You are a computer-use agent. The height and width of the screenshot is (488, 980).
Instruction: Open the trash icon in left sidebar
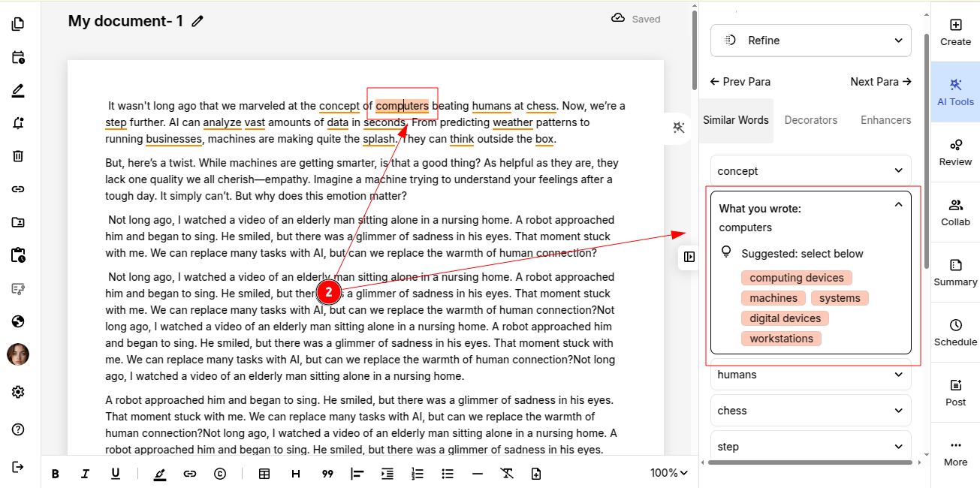coord(18,156)
